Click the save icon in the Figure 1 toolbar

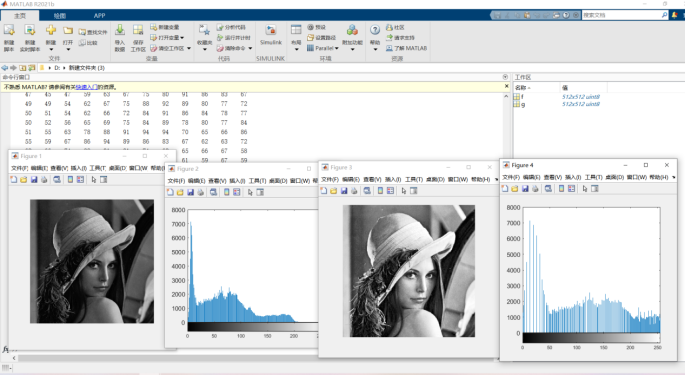click(34, 180)
